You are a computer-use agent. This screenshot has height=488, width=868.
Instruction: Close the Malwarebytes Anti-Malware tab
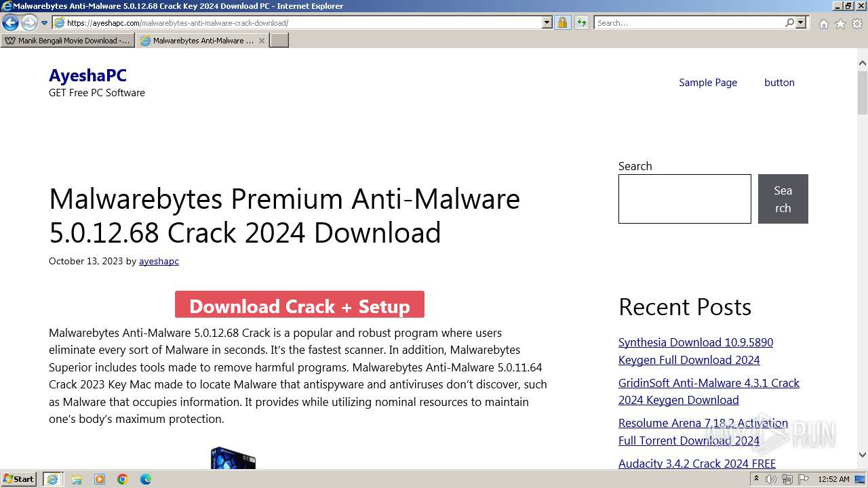tap(262, 41)
